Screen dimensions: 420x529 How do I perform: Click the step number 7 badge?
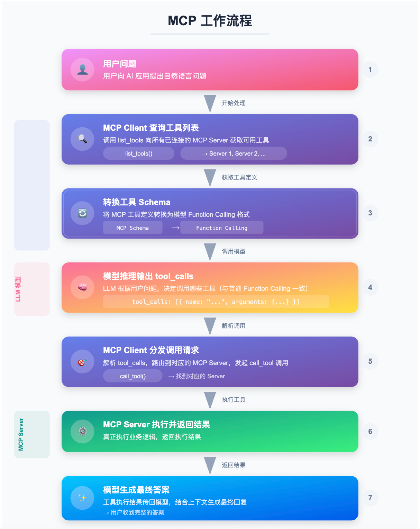point(370,498)
